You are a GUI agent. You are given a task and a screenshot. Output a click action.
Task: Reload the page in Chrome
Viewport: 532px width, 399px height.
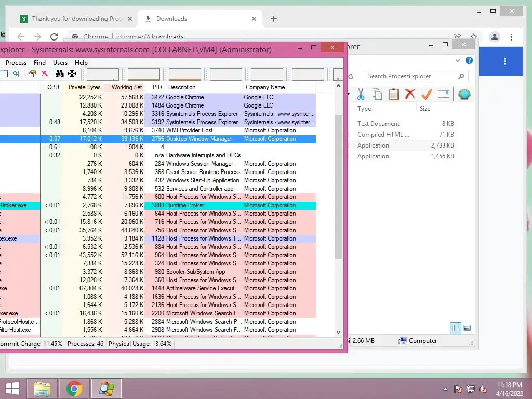click(54, 37)
